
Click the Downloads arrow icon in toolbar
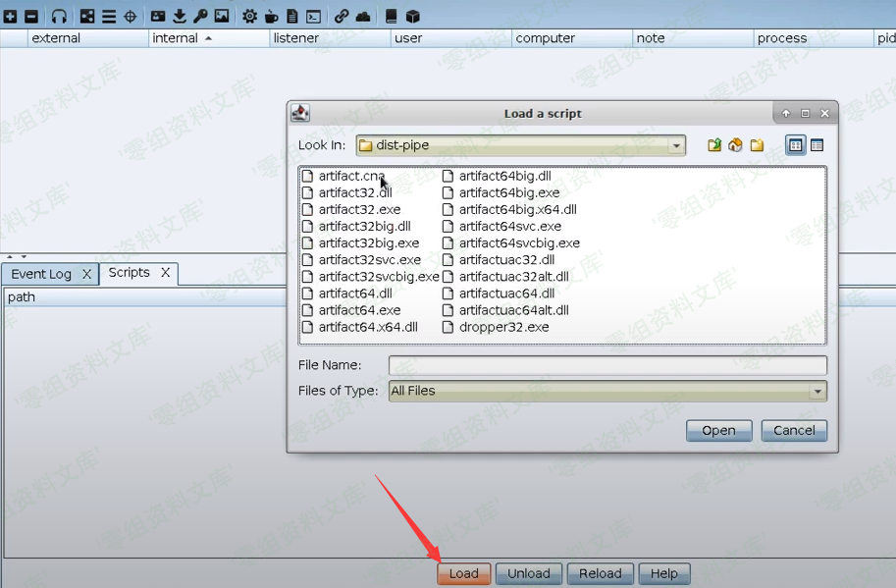180,16
